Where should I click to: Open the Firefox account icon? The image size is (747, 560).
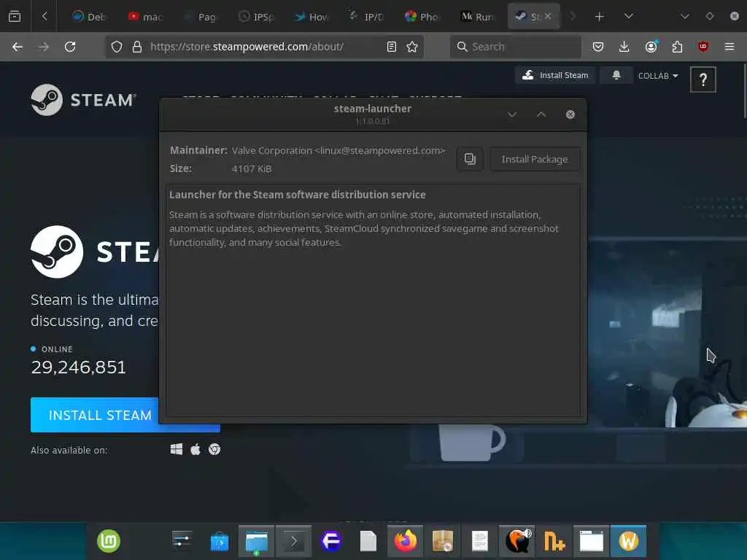(651, 47)
